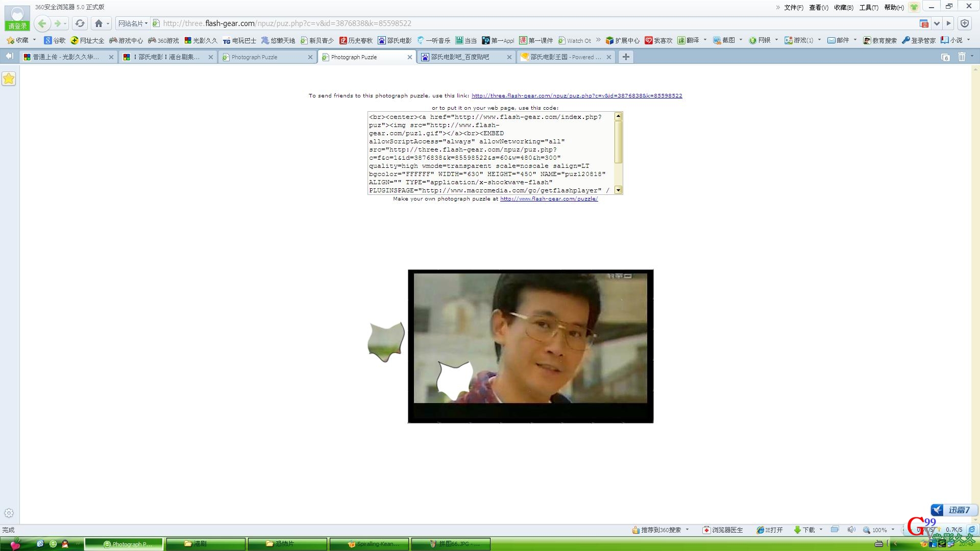Click the IE打开 status bar button

pyautogui.click(x=770, y=530)
